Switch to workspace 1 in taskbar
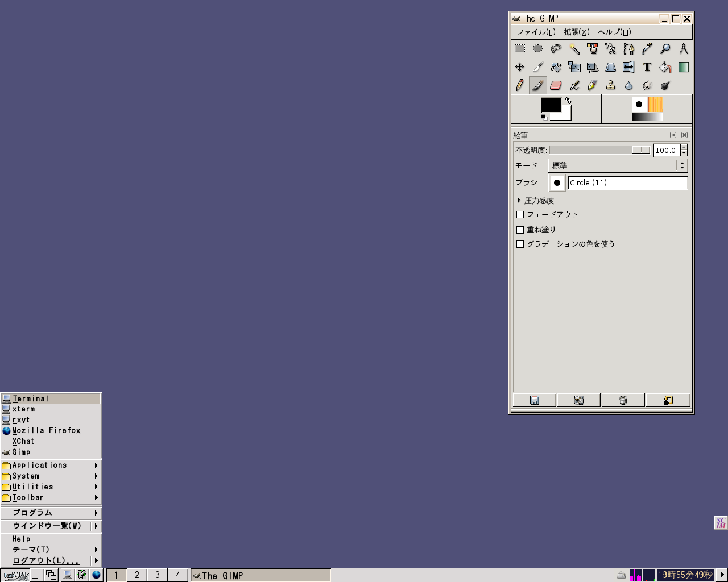Image resolution: width=728 pixels, height=582 pixels. point(117,575)
